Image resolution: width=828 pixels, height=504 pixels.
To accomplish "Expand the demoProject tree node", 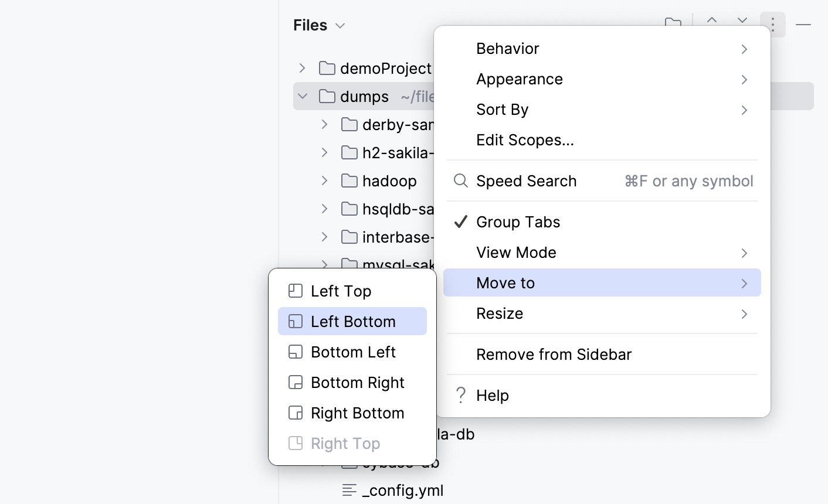I will click(302, 68).
